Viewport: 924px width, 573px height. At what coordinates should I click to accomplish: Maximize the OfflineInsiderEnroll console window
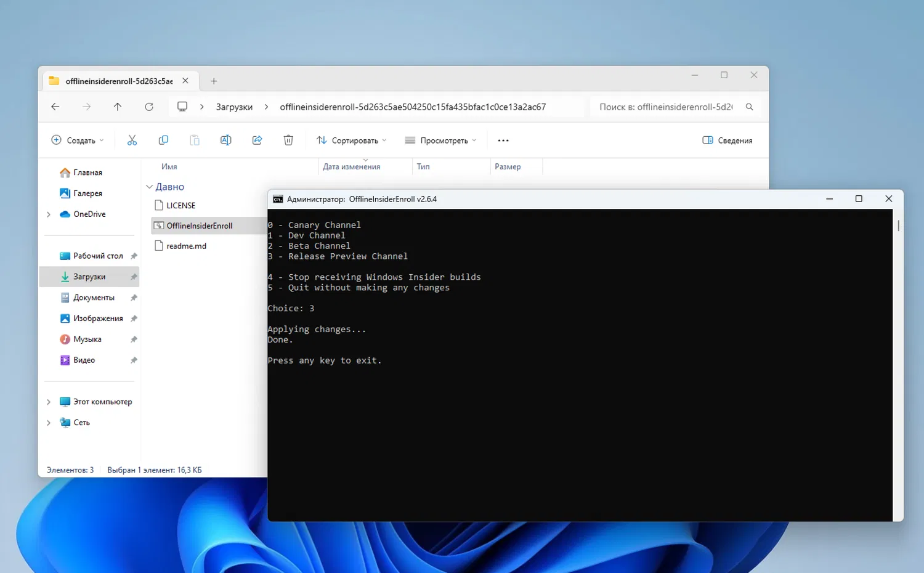(x=859, y=199)
